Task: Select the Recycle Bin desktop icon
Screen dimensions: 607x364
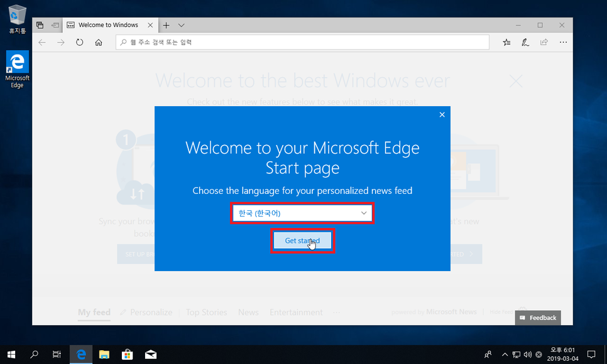Action: [18, 19]
